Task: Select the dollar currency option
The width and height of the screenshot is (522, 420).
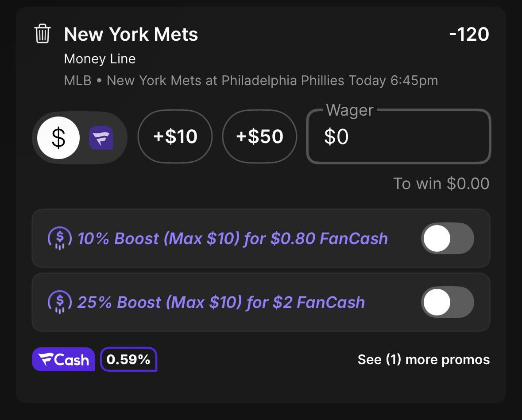Action: click(x=58, y=137)
